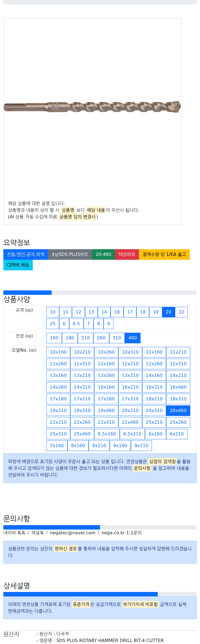Click the 4날SDS PLUS비트 tag
Viewport: 200px width, 644px height.
[70, 254]
